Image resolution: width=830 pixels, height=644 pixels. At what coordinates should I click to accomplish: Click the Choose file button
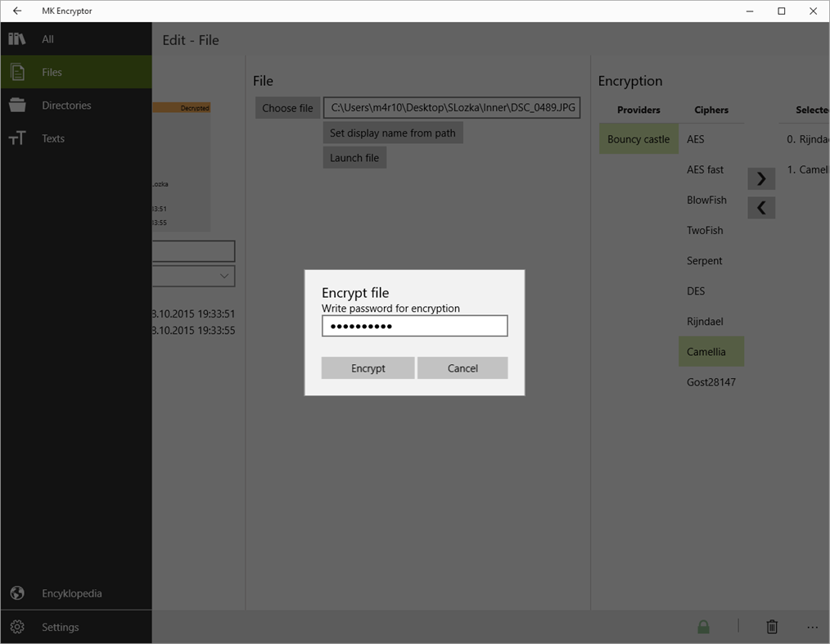[x=287, y=107]
